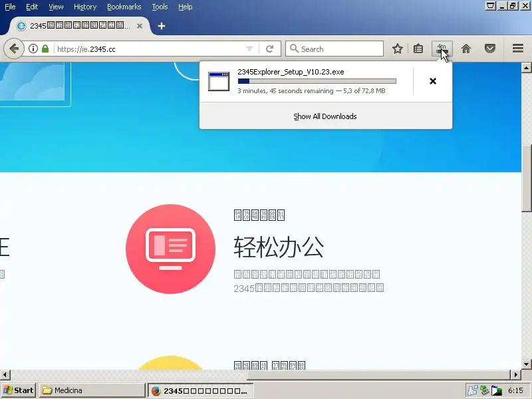532x399 pixels.
Task: Open the History menu
Action: coord(85,7)
